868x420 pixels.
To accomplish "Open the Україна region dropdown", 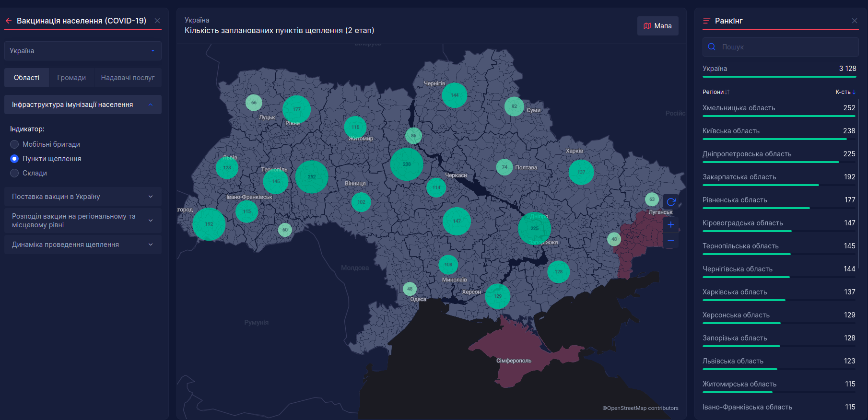I will (83, 51).
